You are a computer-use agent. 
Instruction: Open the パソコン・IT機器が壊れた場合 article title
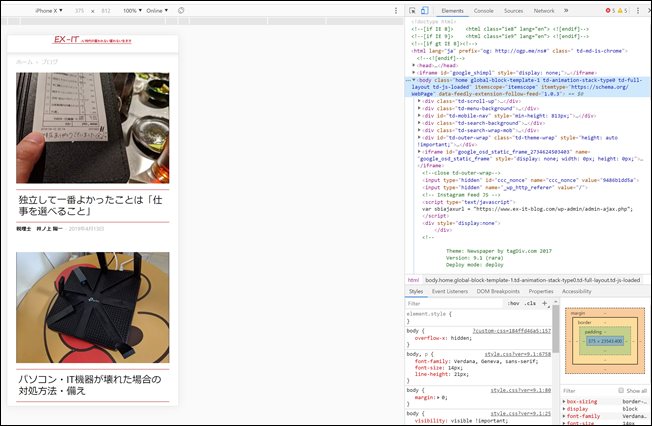pyautogui.click(x=89, y=385)
